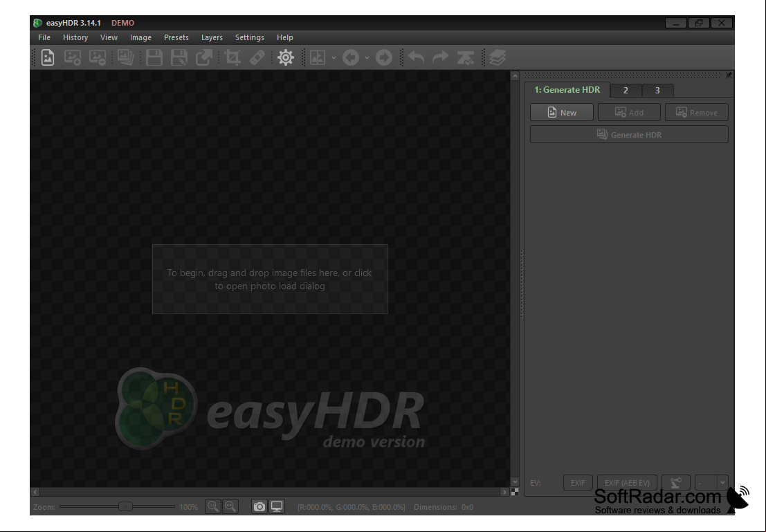Viewport: 766px width, 532px height.
Task: Click the Remove button in panel
Action: [697, 112]
